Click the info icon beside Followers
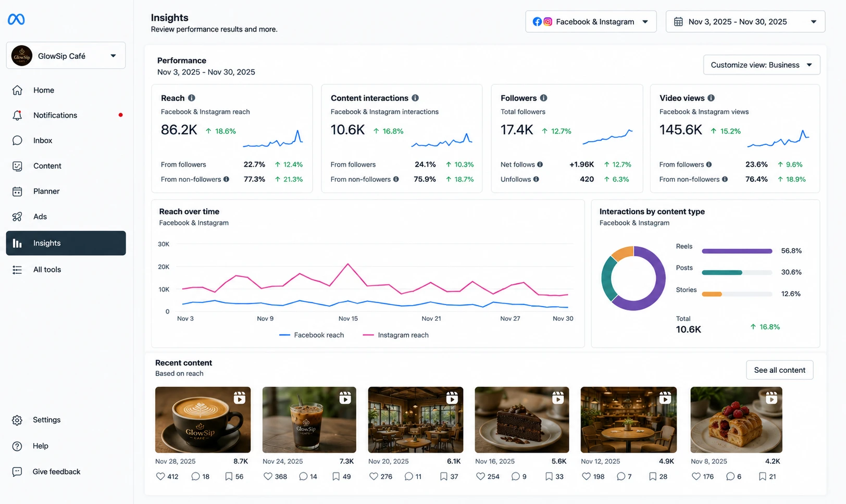This screenshot has width=846, height=504. (x=543, y=98)
